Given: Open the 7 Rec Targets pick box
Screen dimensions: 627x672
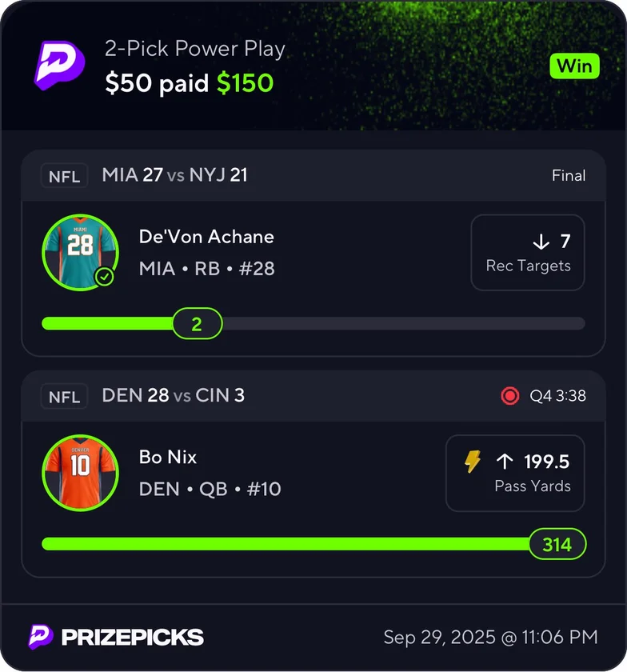Looking at the screenshot, I should 528,253.
